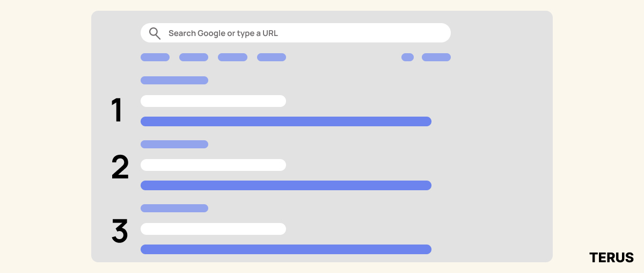Click the large number 3 ranking label

pyautogui.click(x=120, y=231)
